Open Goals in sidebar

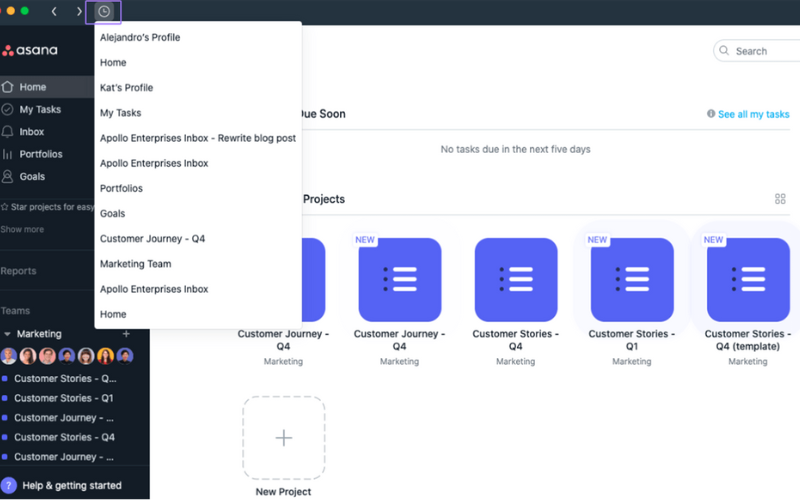(x=32, y=177)
